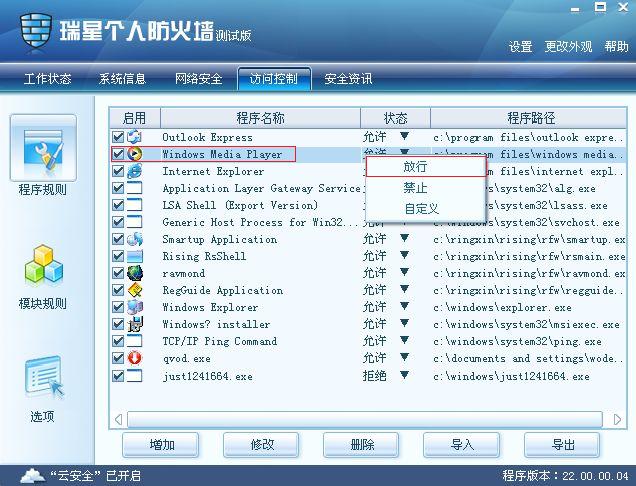Click the Rising RsShell icon
The width and height of the screenshot is (636, 486).
[135, 256]
